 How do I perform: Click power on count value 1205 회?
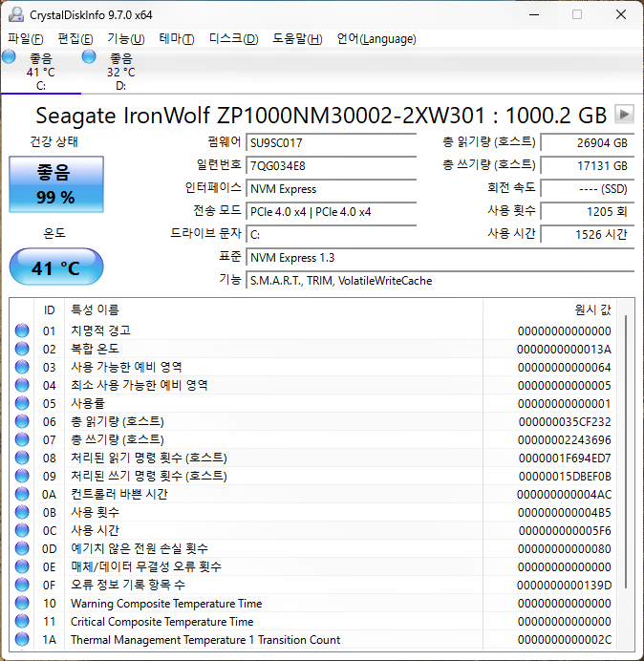[588, 212]
